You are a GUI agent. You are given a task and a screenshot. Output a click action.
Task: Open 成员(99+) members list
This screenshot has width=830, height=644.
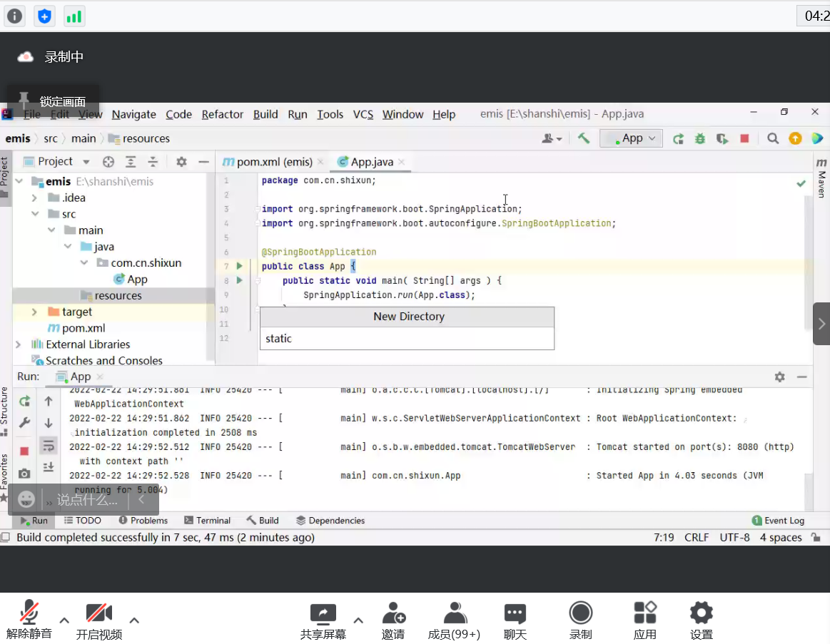(x=454, y=620)
